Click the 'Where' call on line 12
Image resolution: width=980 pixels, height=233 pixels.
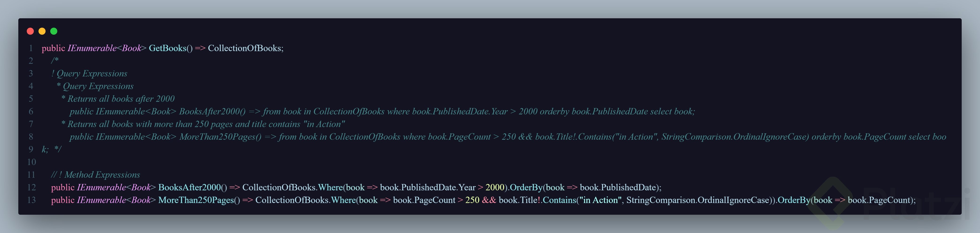pos(330,187)
